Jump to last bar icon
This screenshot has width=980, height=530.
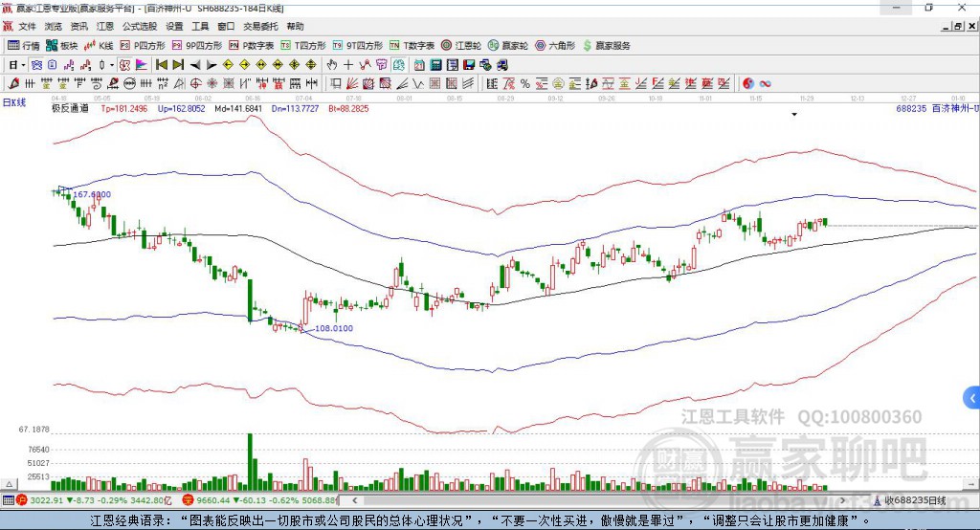click(178, 65)
